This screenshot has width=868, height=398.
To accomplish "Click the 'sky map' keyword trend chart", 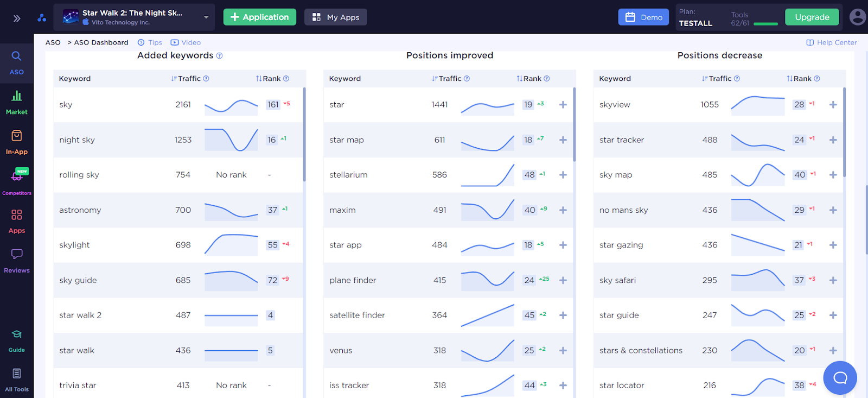I will click(x=758, y=175).
